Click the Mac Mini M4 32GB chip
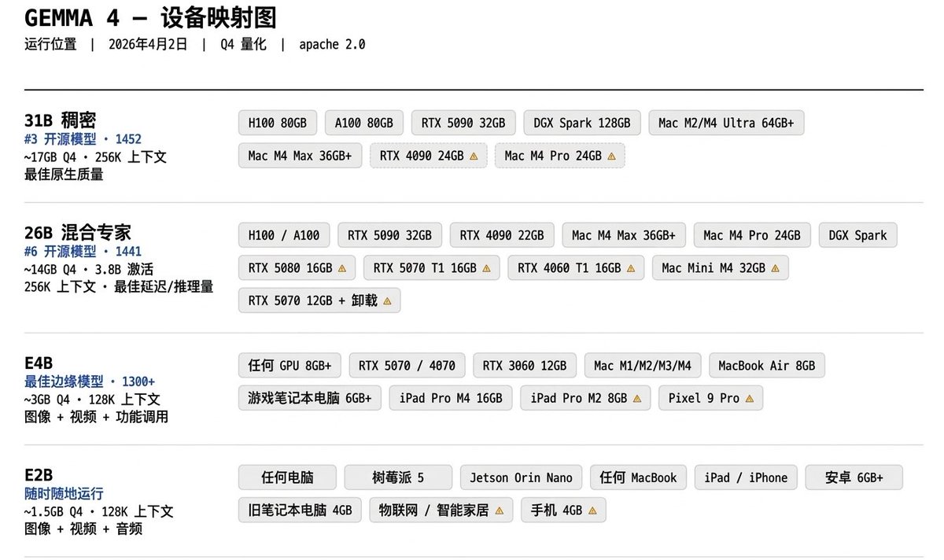 click(x=720, y=268)
